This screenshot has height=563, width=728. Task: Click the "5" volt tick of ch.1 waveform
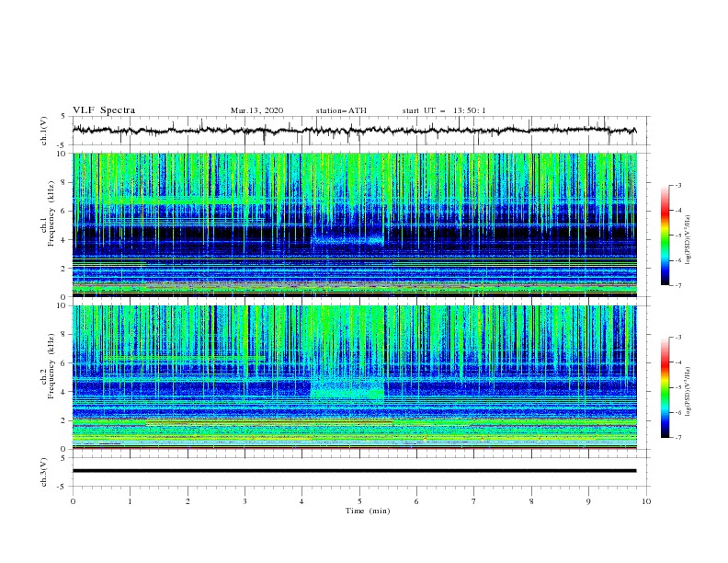point(63,116)
